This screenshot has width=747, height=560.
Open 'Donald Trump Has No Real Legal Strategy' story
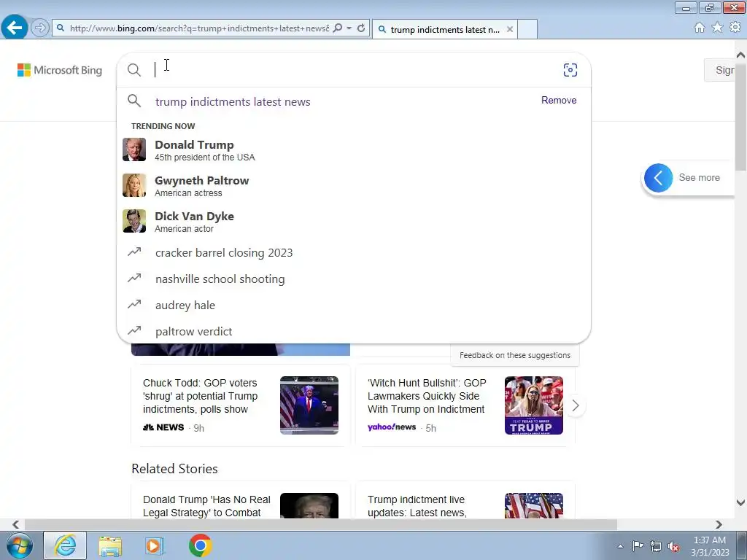point(206,506)
